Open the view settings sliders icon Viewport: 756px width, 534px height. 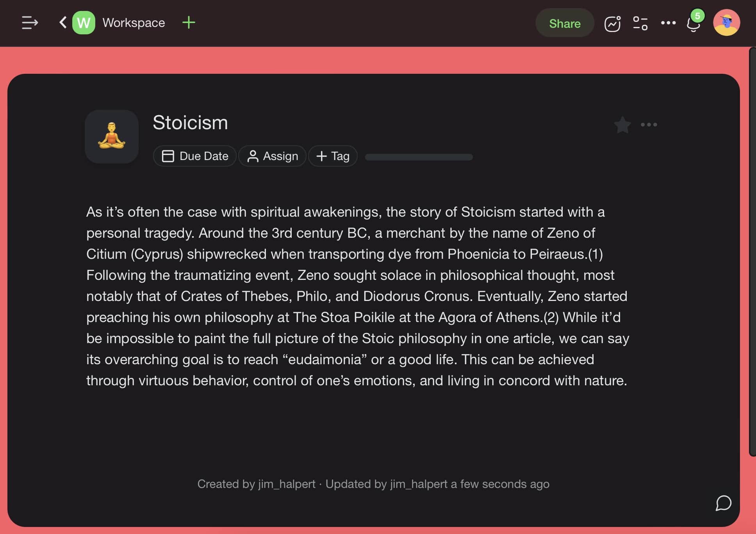click(640, 23)
